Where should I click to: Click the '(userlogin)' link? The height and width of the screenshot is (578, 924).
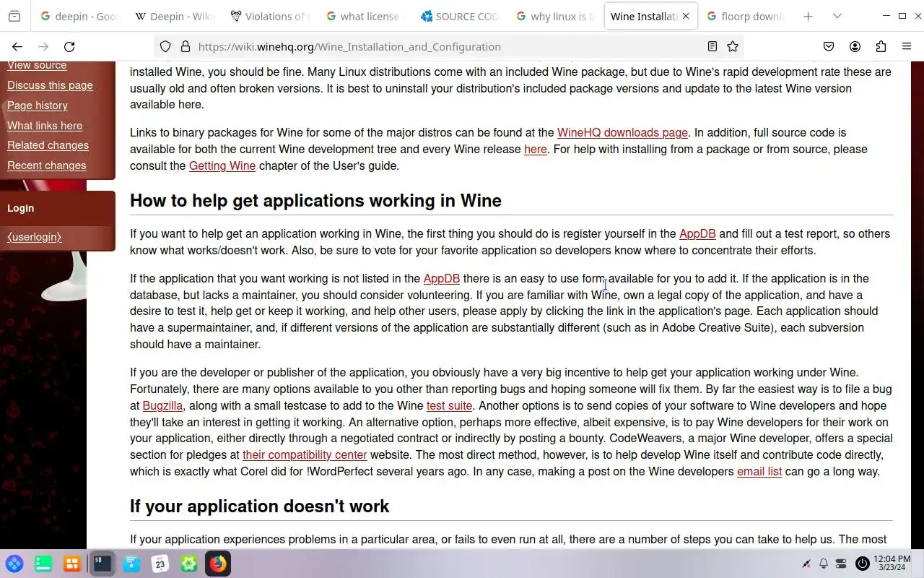[34, 237]
